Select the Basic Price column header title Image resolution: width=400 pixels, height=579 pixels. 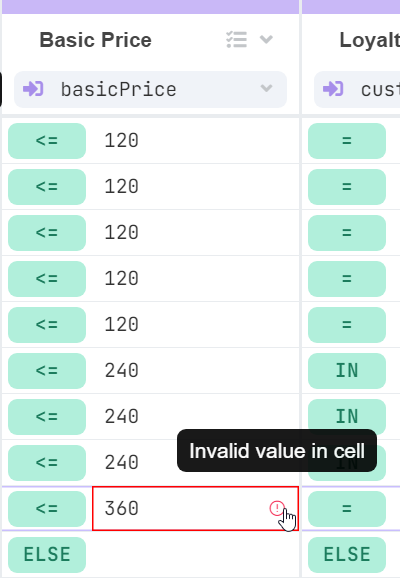click(x=96, y=40)
